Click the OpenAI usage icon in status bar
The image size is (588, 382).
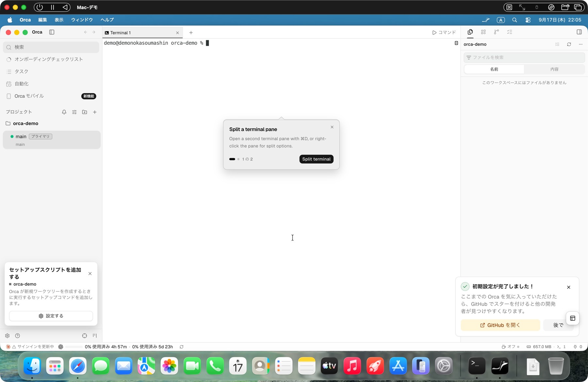[x=60, y=347]
